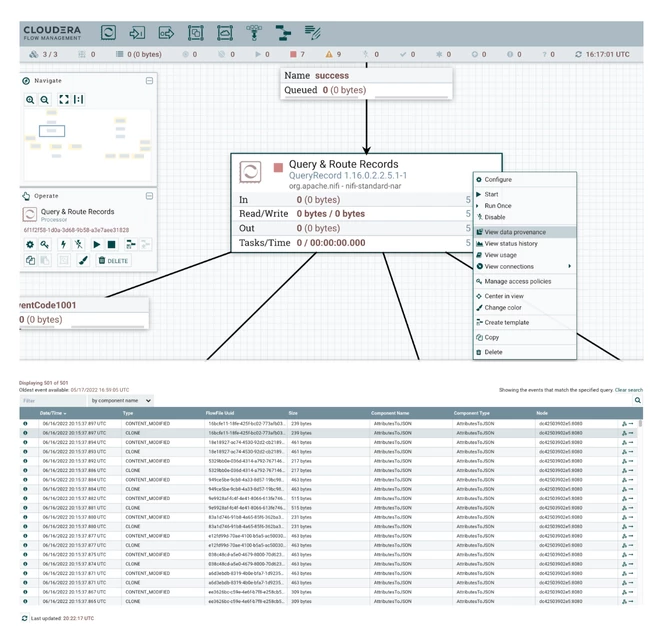Sort by Date/Time column header

pos(53,413)
